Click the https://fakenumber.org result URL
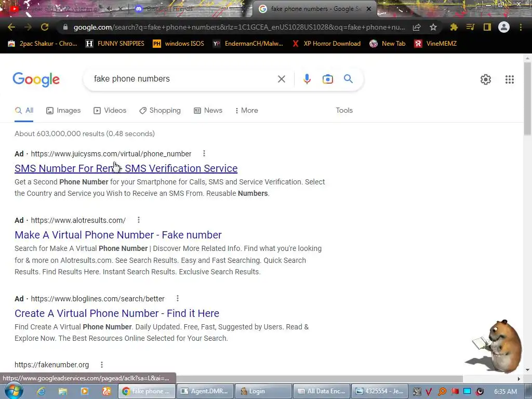 tap(51, 365)
